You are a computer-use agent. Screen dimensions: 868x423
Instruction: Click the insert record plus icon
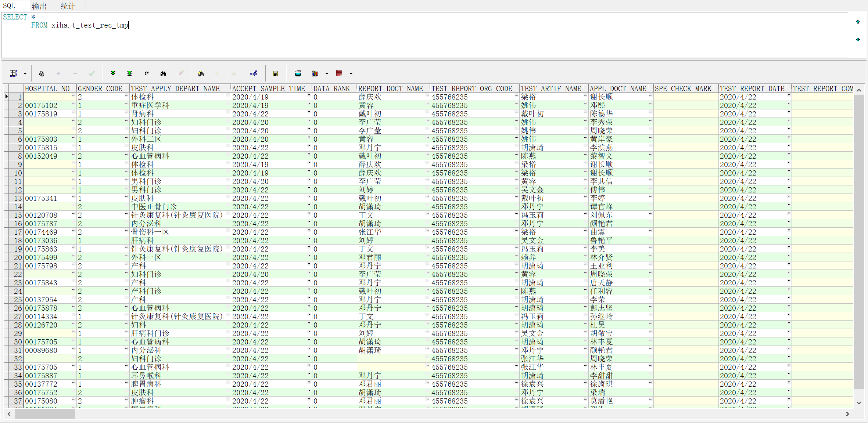point(58,73)
